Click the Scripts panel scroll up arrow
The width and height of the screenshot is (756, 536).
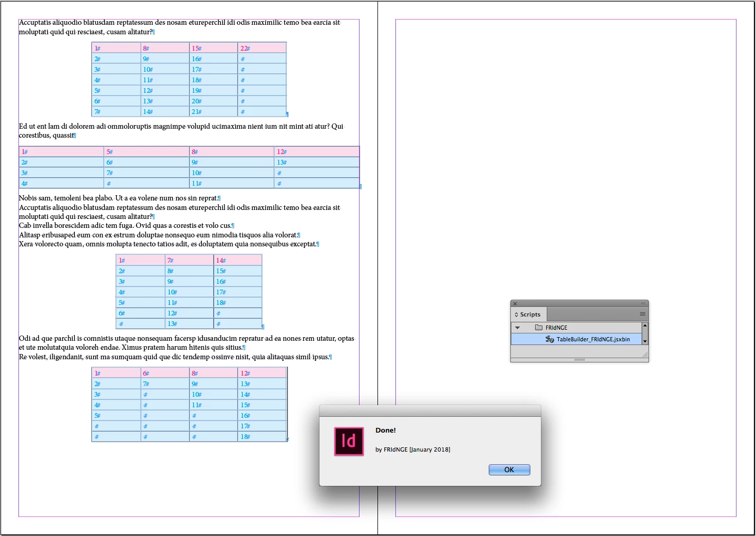pos(645,325)
